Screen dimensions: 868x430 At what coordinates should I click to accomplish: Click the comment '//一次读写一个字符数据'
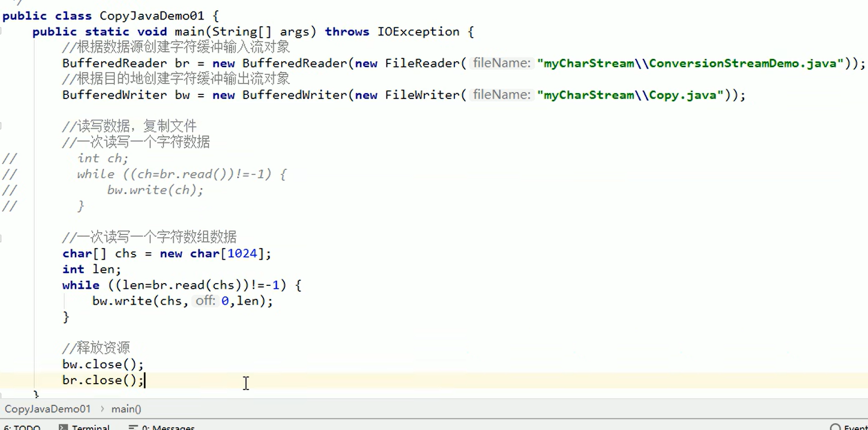tap(136, 142)
